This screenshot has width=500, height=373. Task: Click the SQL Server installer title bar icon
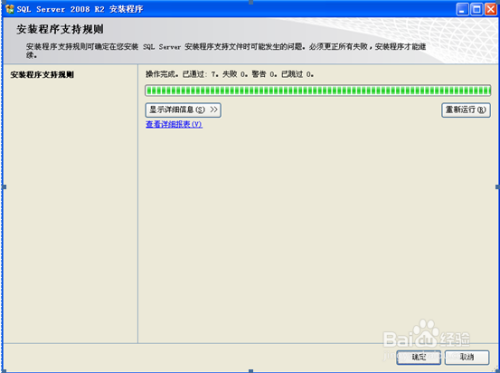point(10,9)
